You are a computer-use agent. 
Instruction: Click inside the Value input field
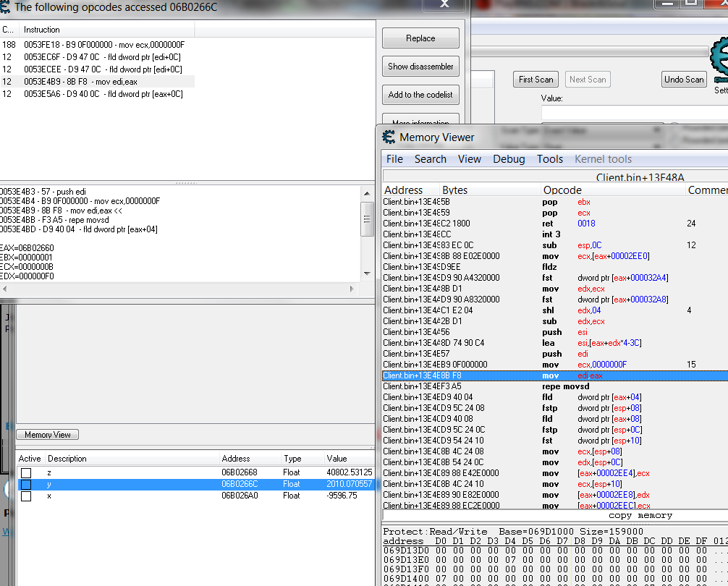pyautogui.click(x=634, y=113)
